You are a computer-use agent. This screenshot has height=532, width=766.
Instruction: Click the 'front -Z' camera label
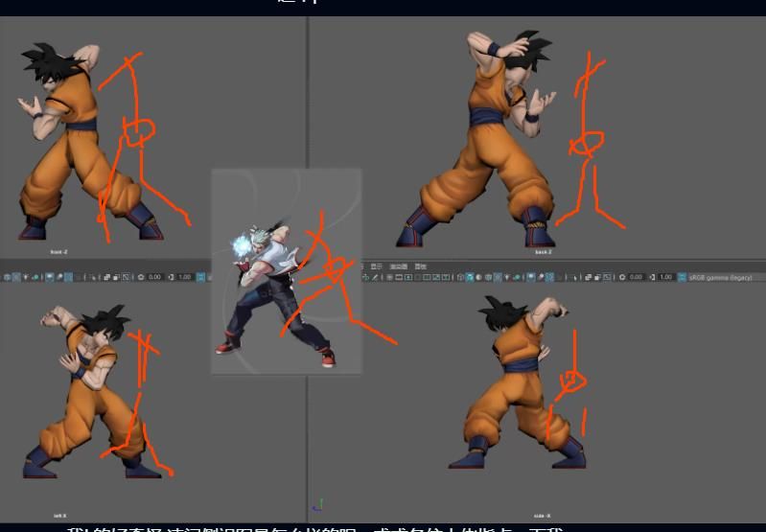coord(58,252)
